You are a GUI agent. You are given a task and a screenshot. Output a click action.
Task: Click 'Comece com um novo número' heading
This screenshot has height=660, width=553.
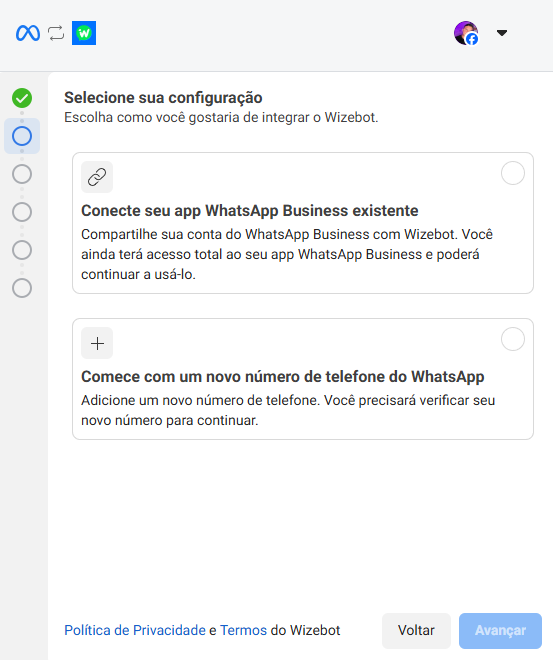tap(282, 376)
